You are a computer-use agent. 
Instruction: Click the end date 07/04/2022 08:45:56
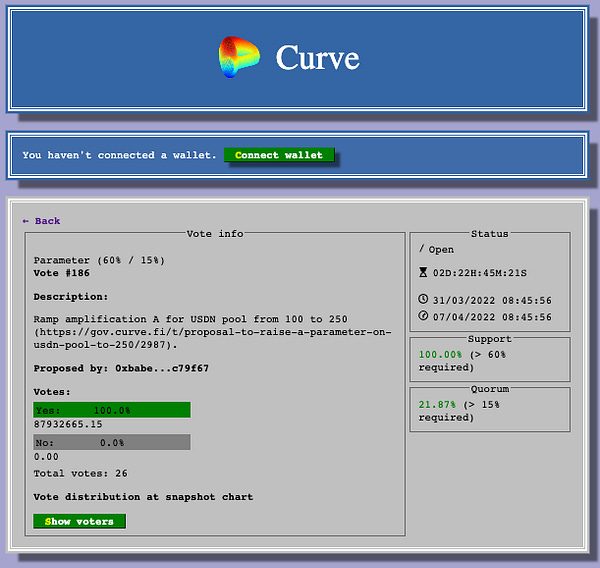coord(492,317)
